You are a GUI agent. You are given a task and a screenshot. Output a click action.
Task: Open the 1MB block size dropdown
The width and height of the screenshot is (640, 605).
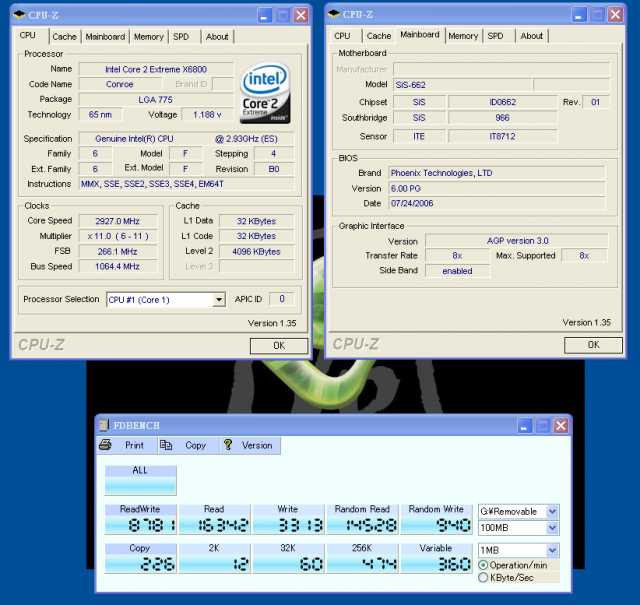point(552,550)
